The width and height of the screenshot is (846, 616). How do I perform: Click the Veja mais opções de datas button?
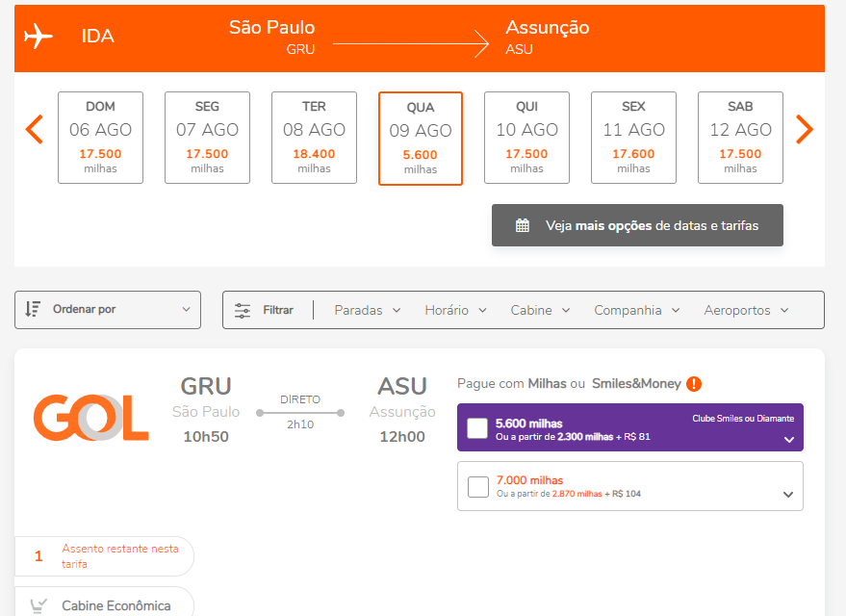point(637,225)
